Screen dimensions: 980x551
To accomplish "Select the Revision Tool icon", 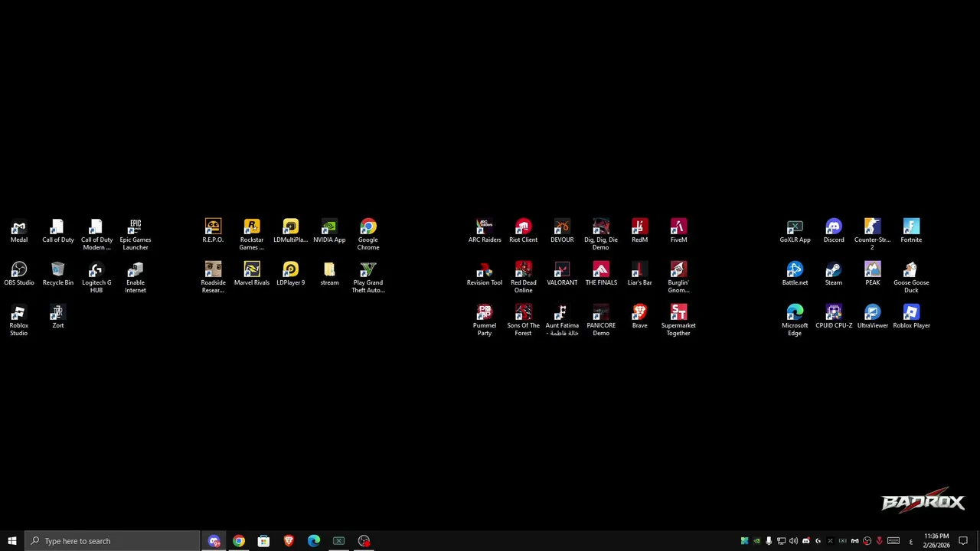I will point(485,275).
